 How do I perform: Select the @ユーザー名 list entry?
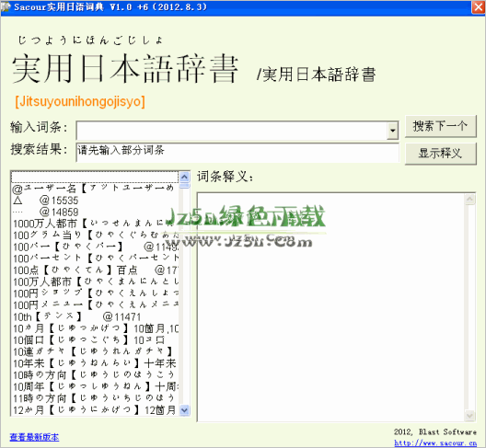tap(95, 189)
